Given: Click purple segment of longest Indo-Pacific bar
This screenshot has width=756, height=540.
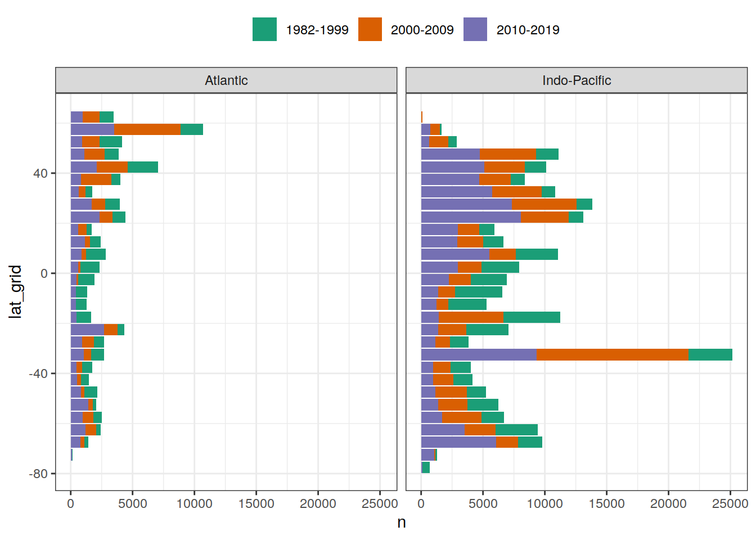Looking at the screenshot, I should pyautogui.click(x=478, y=354).
